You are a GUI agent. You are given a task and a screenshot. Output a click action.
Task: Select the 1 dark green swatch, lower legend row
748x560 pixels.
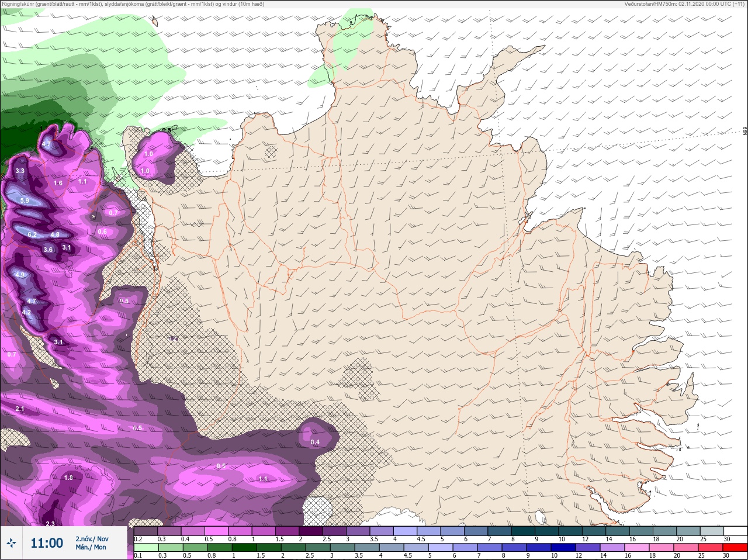(244, 548)
